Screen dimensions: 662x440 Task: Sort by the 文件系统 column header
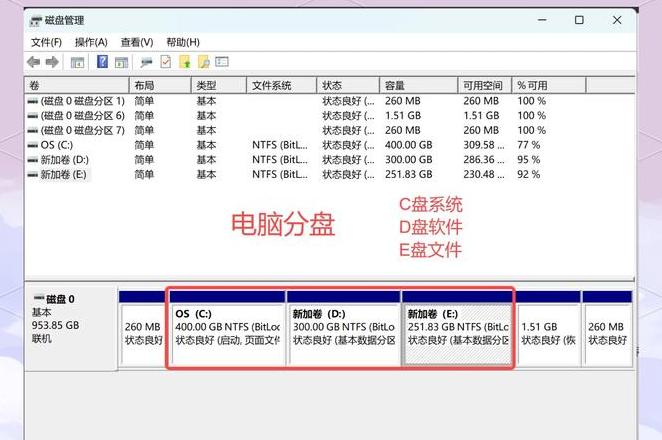click(x=281, y=85)
